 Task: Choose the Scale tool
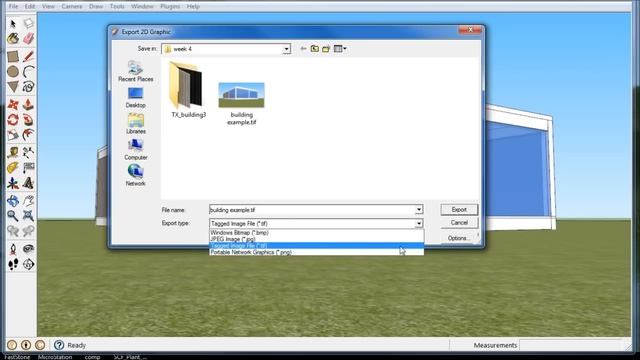click(x=13, y=135)
